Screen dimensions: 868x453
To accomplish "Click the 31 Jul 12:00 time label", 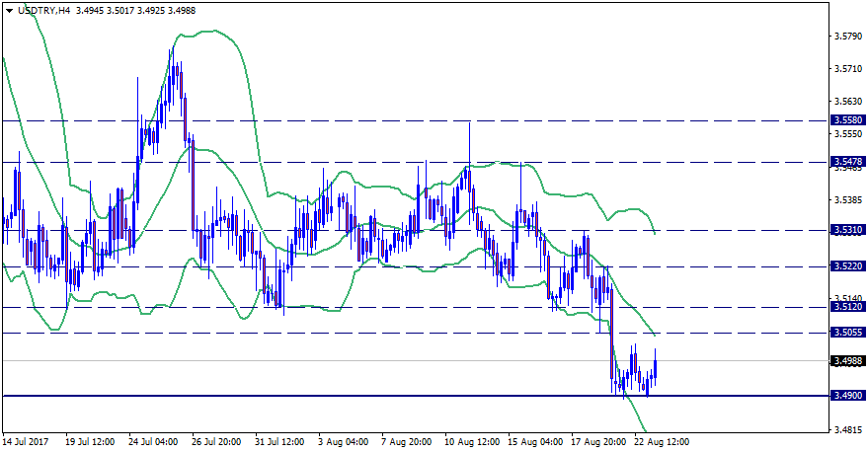I will click(279, 442).
